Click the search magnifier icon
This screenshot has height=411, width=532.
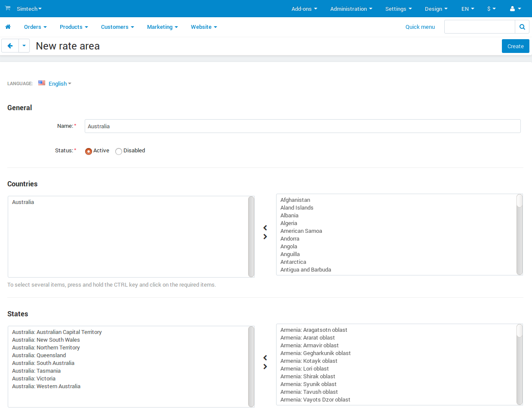(522, 27)
